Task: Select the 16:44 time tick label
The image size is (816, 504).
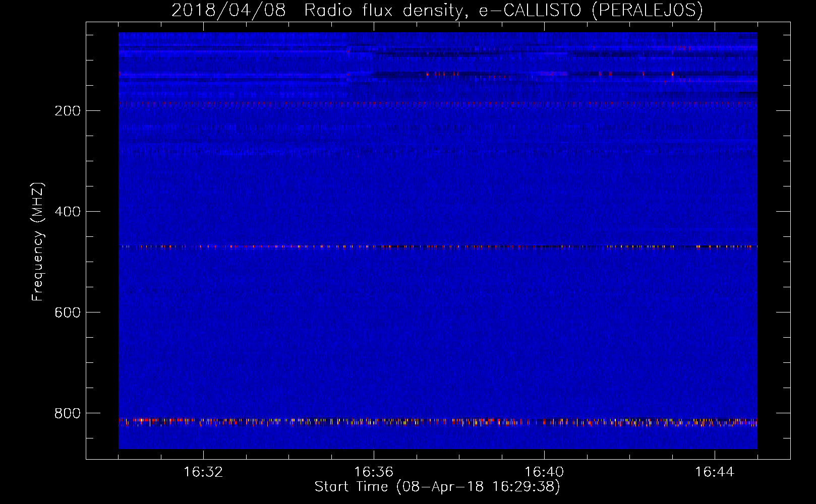Action: (715, 472)
